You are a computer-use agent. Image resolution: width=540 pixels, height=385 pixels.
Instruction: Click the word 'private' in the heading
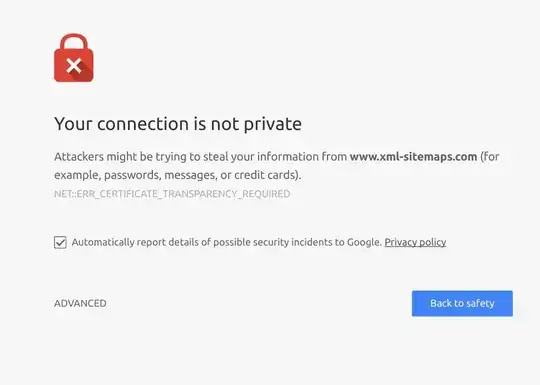273,125
